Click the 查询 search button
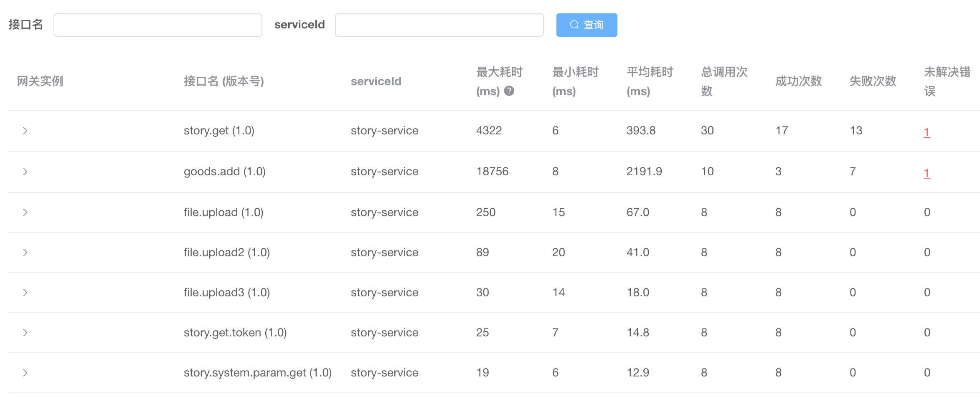The width and height of the screenshot is (980, 399). (x=586, y=25)
